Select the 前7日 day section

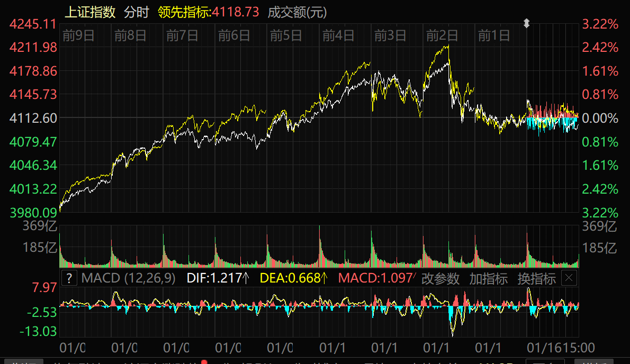click(x=182, y=36)
